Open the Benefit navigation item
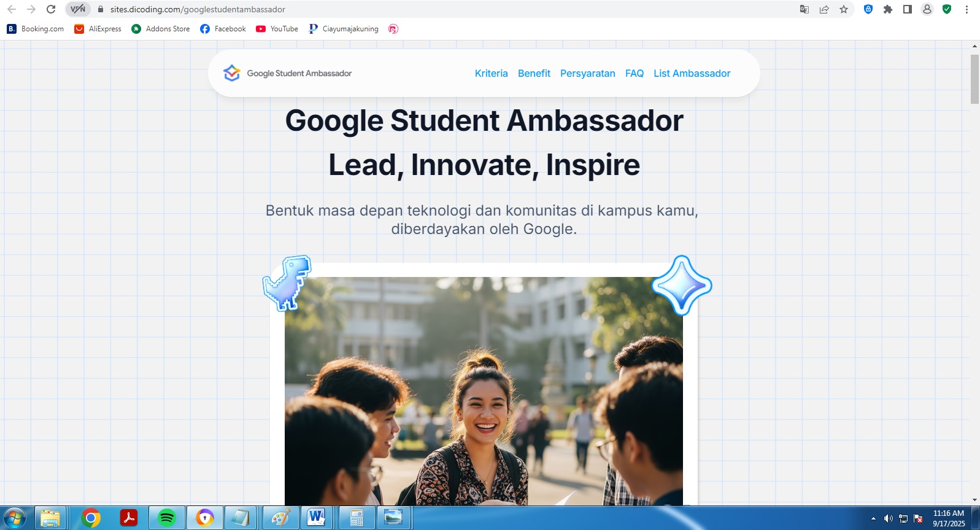 click(534, 73)
